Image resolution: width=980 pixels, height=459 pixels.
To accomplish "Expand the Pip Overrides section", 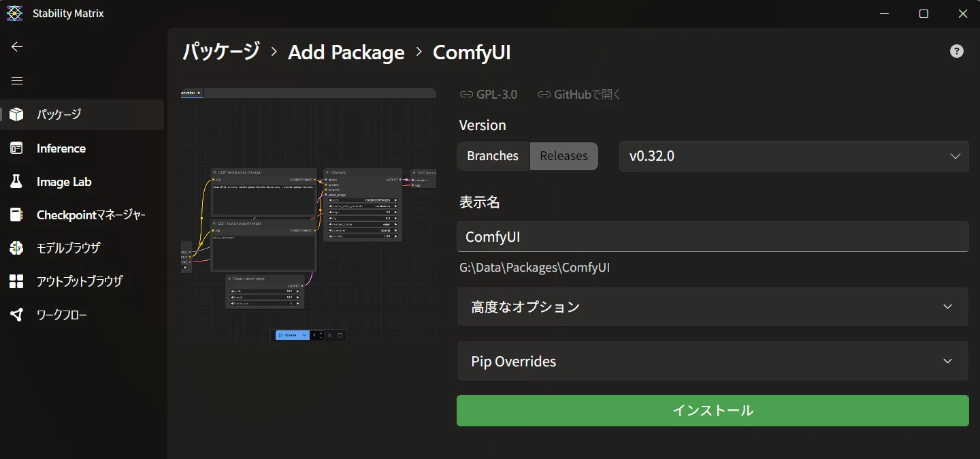I will (713, 361).
